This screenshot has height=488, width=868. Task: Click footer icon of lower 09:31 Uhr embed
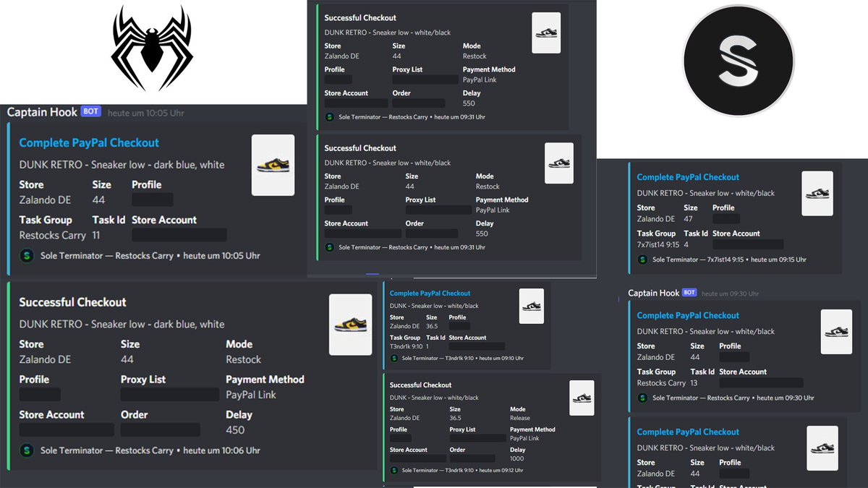pos(330,247)
